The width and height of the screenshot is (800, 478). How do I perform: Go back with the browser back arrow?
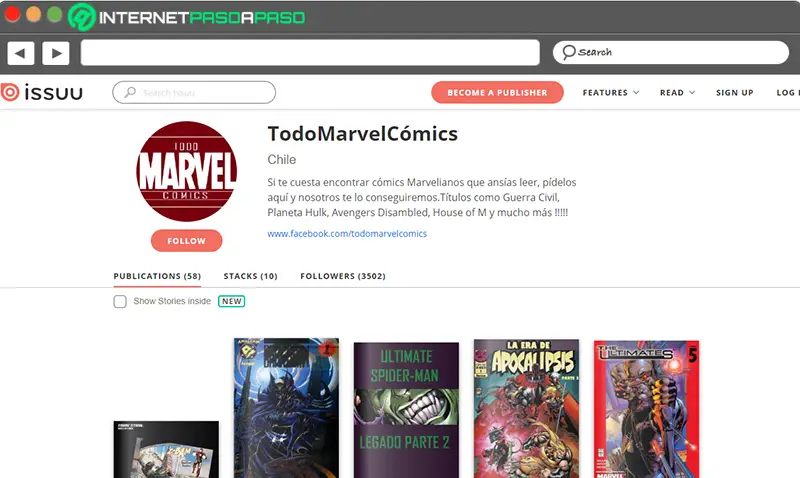pyautogui.click(x=20, y=53)
